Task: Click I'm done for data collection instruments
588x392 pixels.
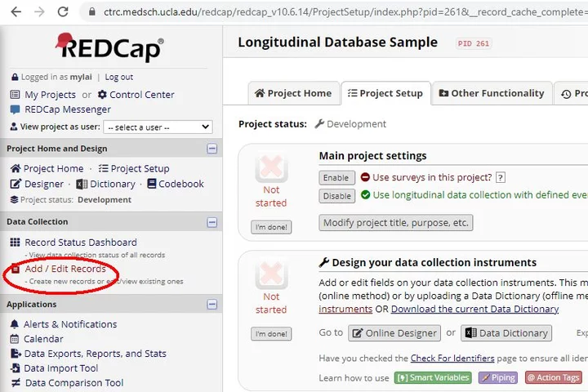Action: (271, 334)
